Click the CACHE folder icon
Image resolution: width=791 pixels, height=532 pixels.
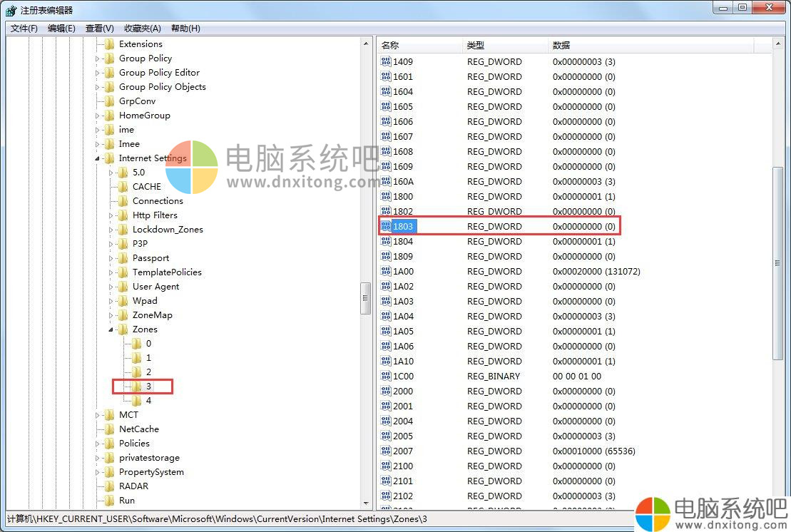pyautogui.click(x=123, y=187)
